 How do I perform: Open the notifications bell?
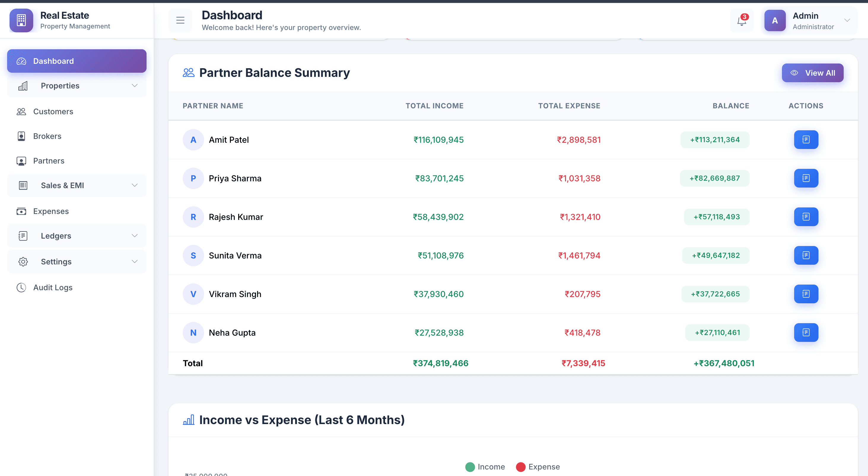[x=741, y=20]
